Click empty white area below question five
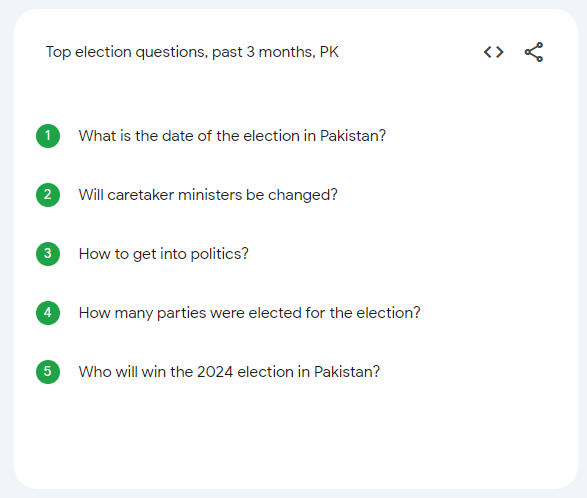The width and height of the screenshot is (587, 498). pyautogui.click(x=296, y=434)
